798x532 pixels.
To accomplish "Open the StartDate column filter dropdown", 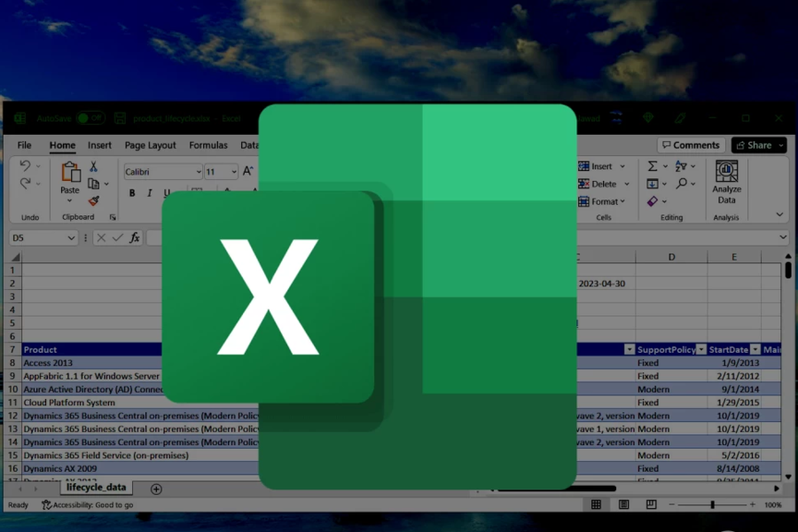I will pyautogui.click(x=755, y=349).
